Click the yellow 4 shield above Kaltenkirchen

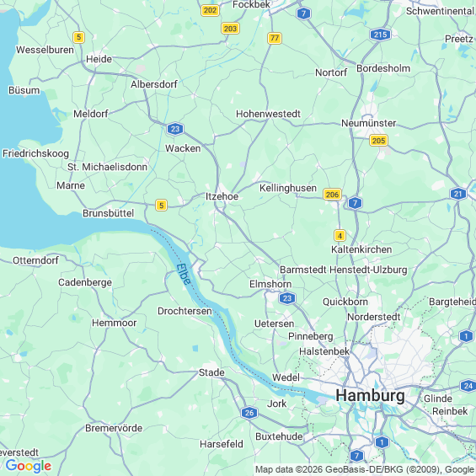[x=340, y=236]
